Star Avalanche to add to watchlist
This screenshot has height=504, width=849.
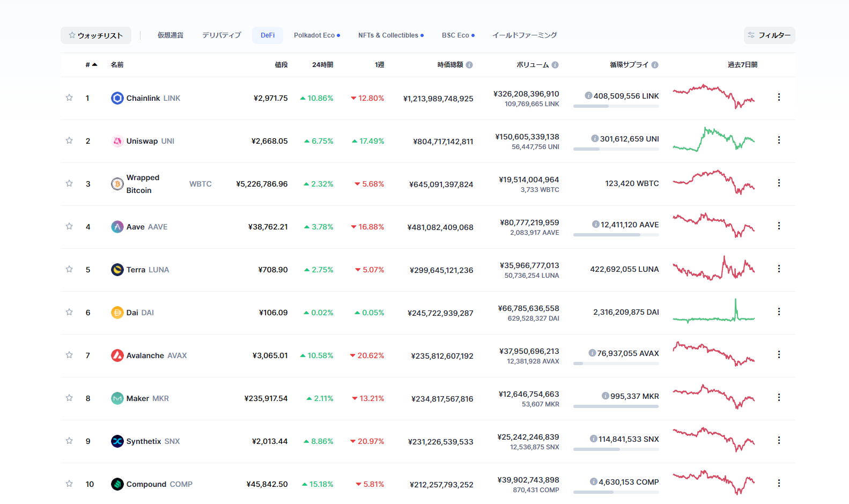(x=69, y=355)
